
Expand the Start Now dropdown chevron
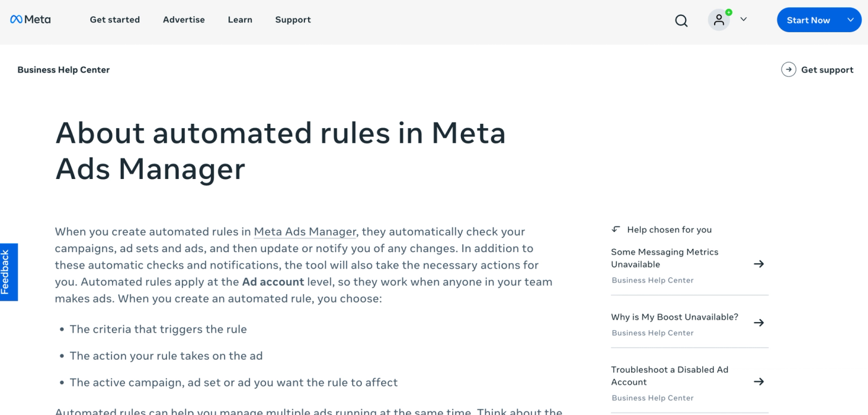851,20
